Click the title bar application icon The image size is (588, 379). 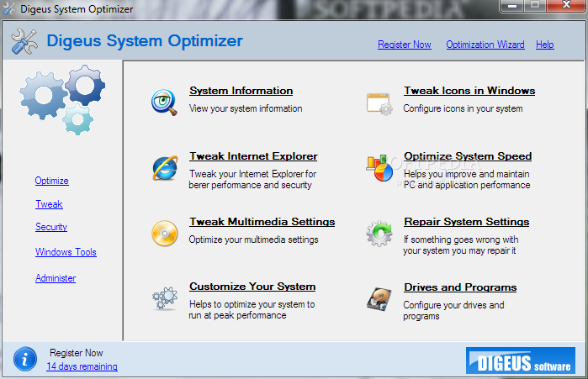pos(9,8)
